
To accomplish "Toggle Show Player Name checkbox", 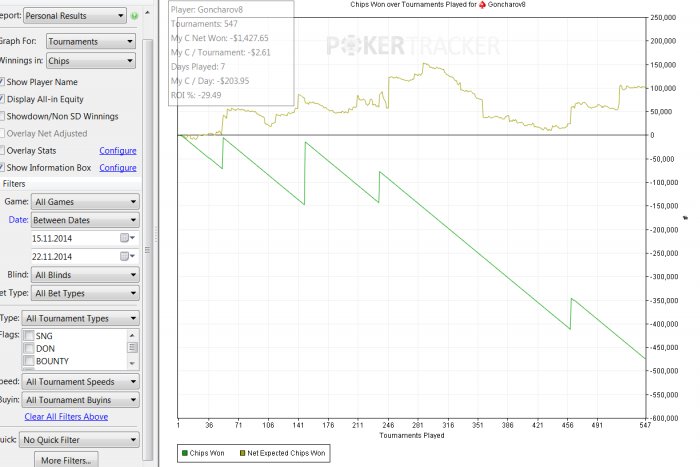I will point(2,82).
